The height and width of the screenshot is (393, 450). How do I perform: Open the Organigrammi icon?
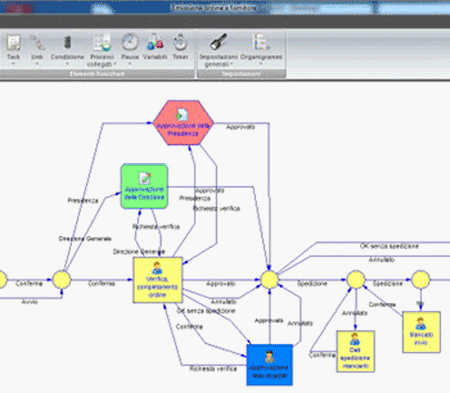[261, 43]
